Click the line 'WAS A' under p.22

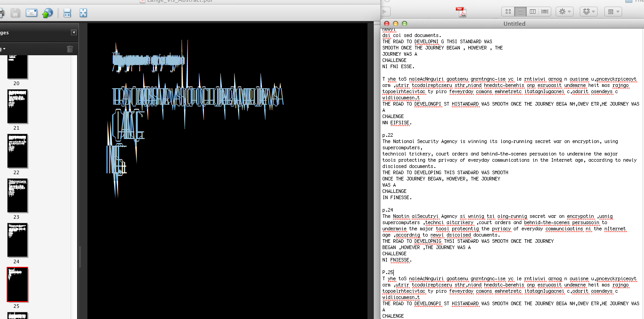coord(389,185)
